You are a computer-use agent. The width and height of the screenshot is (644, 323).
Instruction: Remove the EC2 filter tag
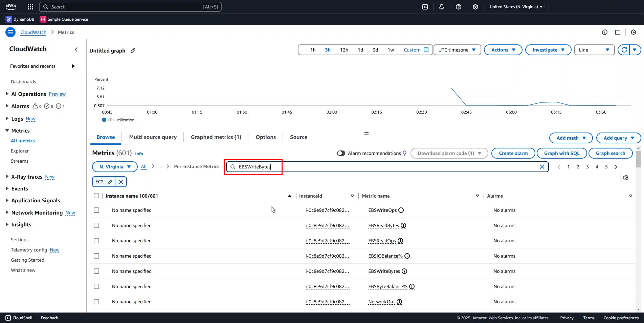[x=121, y=182]
